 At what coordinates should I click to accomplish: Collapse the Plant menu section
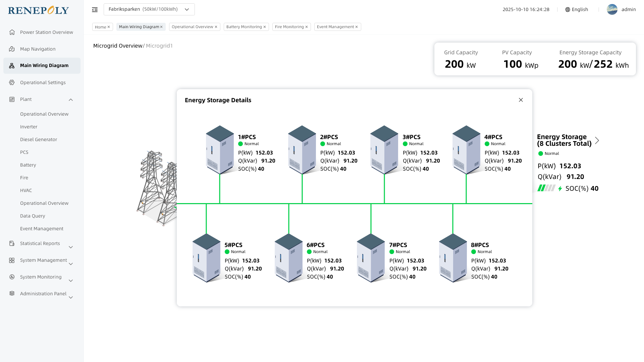pyautogui.click(x=71, y=100)
